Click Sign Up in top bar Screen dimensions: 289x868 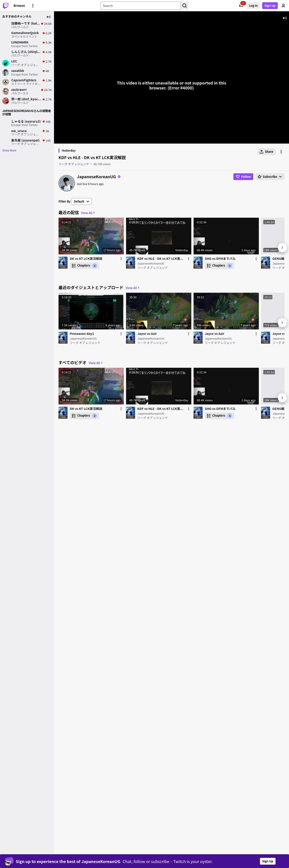pyautogui.click(x=270, y=6)
